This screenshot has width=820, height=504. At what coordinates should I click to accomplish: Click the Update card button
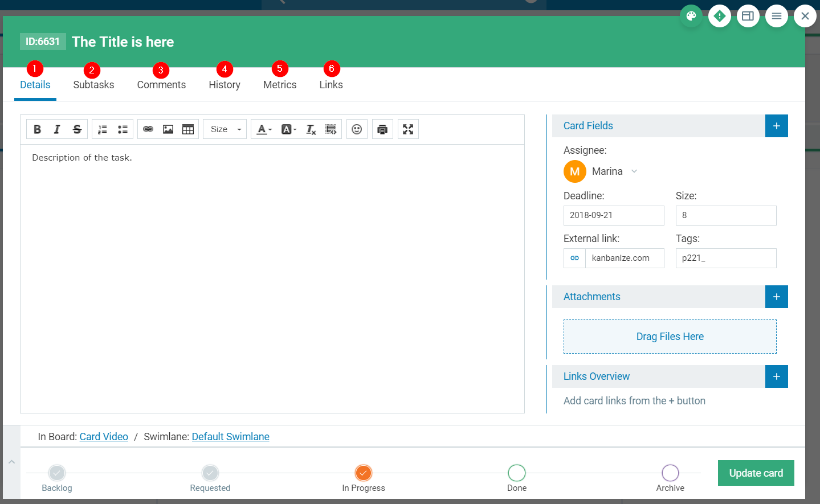pyautogui.click(x=756, y=473)
